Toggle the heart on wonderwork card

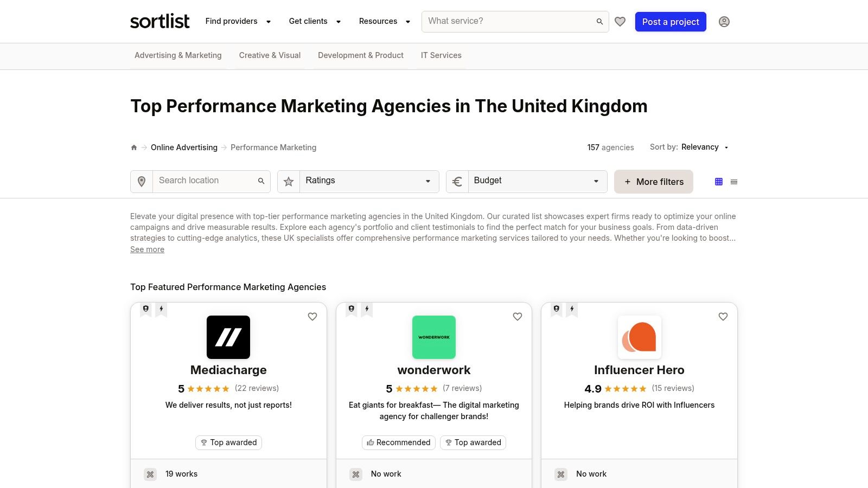[x=518, y=317]
